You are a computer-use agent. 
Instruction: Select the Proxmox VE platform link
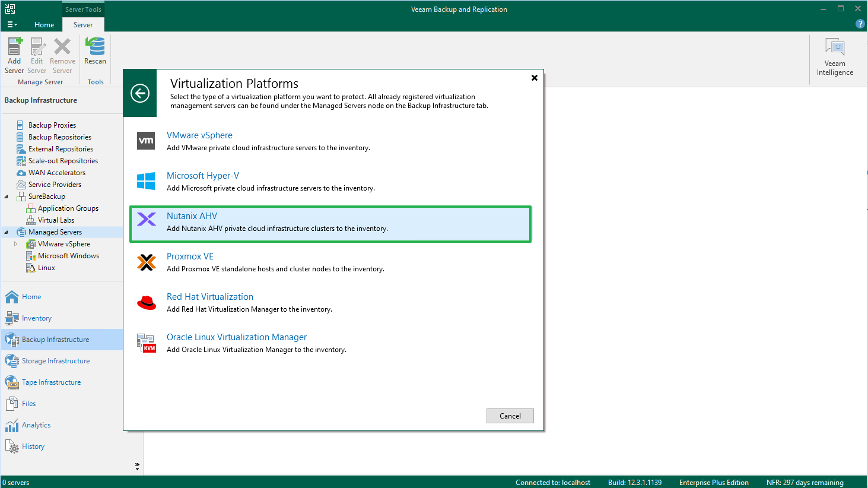(x=190, y=256)
